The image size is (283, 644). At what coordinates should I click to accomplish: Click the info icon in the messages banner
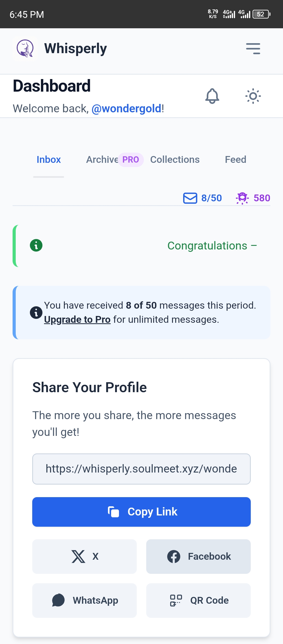36,312
